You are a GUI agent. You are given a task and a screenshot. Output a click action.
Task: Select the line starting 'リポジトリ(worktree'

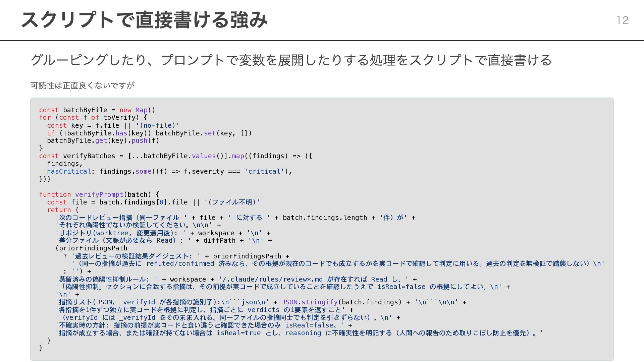pyautogui.click(x=163, y=233)
